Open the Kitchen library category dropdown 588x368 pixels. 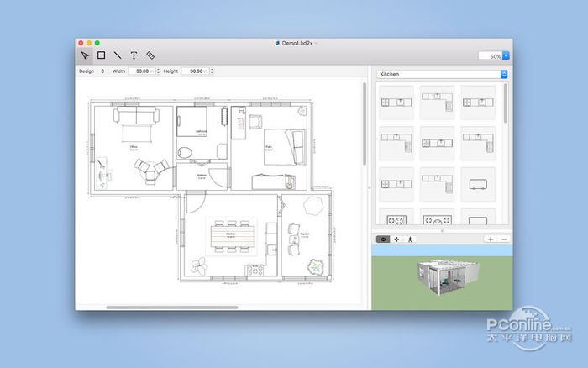tap(442, 74)
